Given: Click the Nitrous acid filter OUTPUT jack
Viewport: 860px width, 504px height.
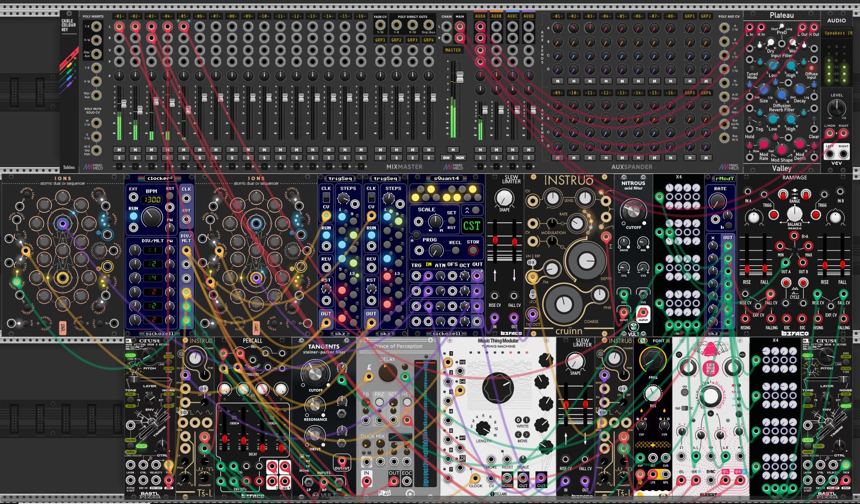Looking at the screenshot, I should [x=643, y=312].
